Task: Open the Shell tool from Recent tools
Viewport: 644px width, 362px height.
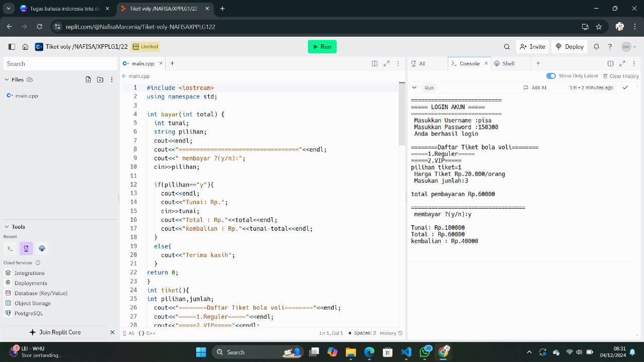Action: pyautogui.click(x=10, y=248)
